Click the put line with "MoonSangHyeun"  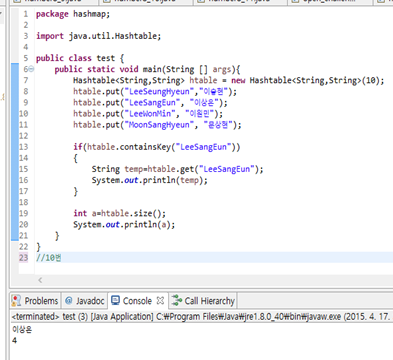point(157,125)
